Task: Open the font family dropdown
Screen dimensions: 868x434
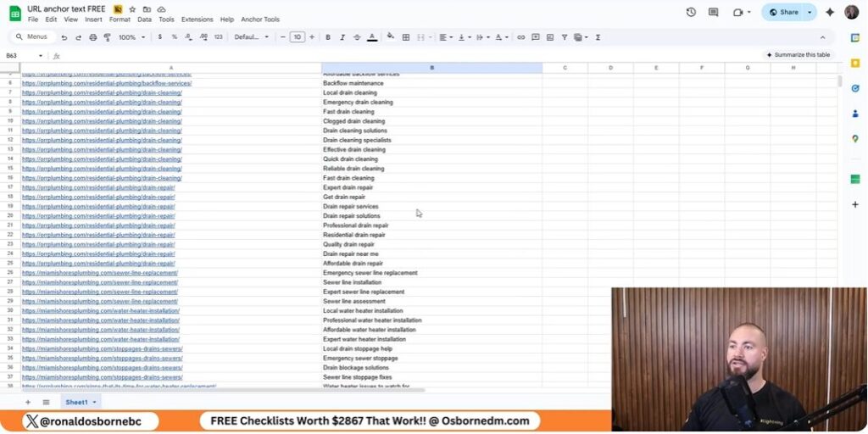Action: (x=251, y=37)
